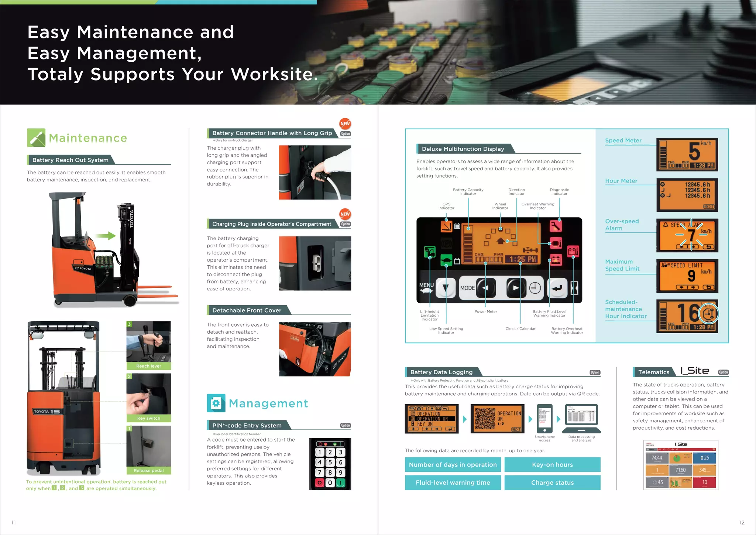This screenshot has width=756, height=535.
Task: Click the teal Management gear section icon
Action: pos(216,403)
